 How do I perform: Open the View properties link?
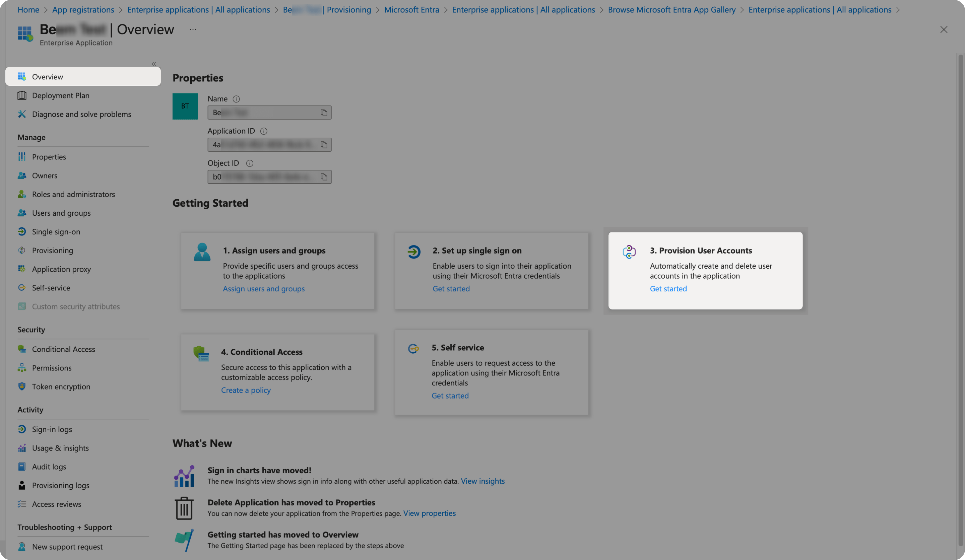click(429, 513)
